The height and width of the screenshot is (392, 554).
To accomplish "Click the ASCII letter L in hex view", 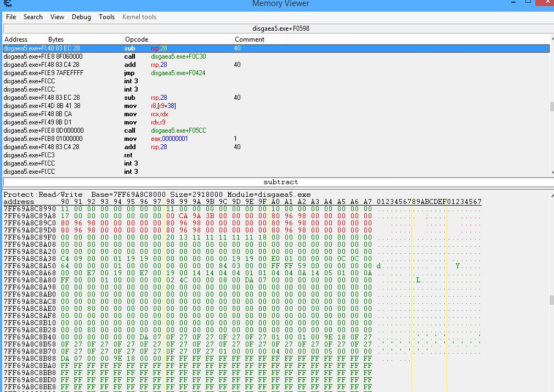I will click(x=418, y=280).
